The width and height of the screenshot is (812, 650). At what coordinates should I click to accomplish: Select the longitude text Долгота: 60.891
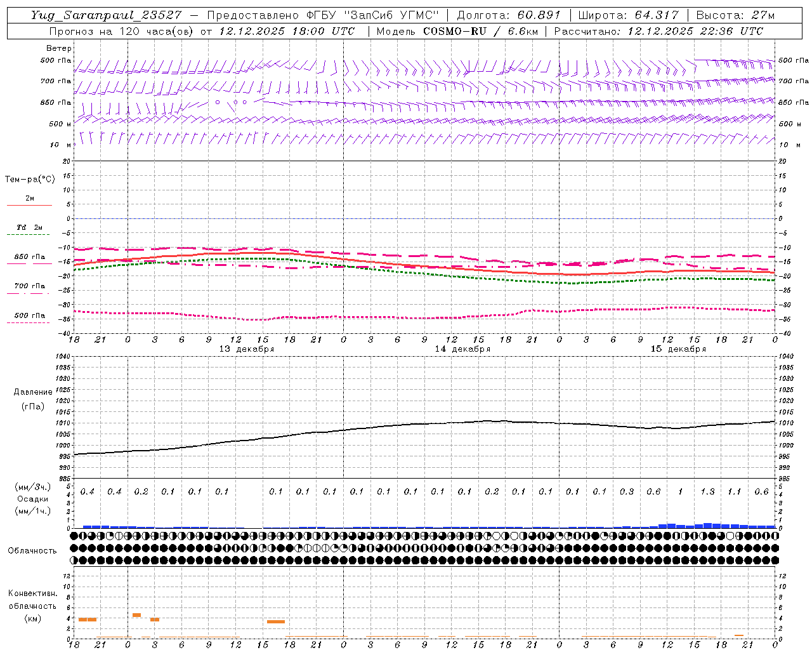coord(509,15)
